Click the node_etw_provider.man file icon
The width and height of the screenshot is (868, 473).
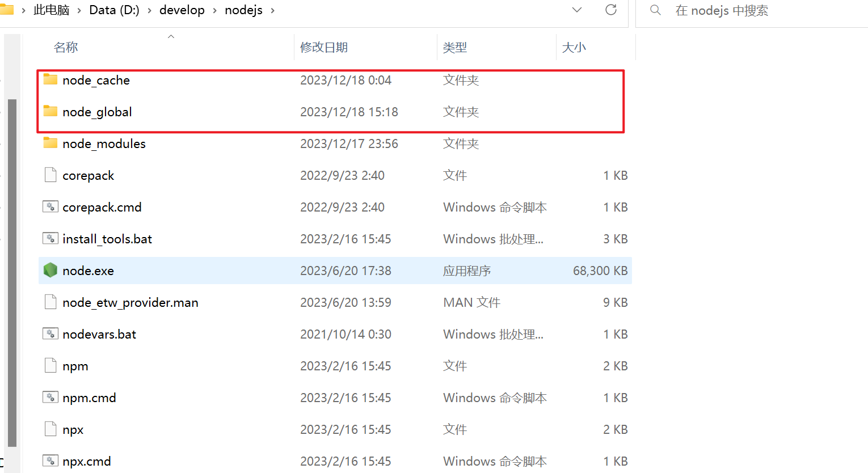[x=50, y=302]
